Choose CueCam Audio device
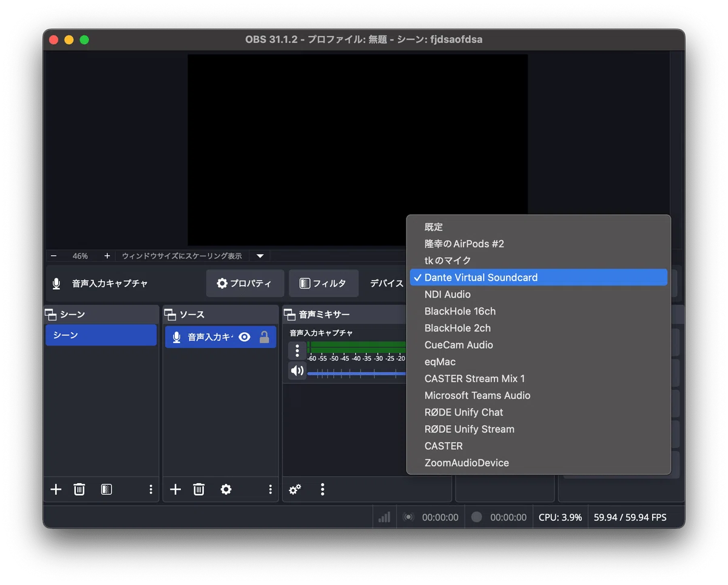This screenshot has height=585, width=728. (539, 345)
